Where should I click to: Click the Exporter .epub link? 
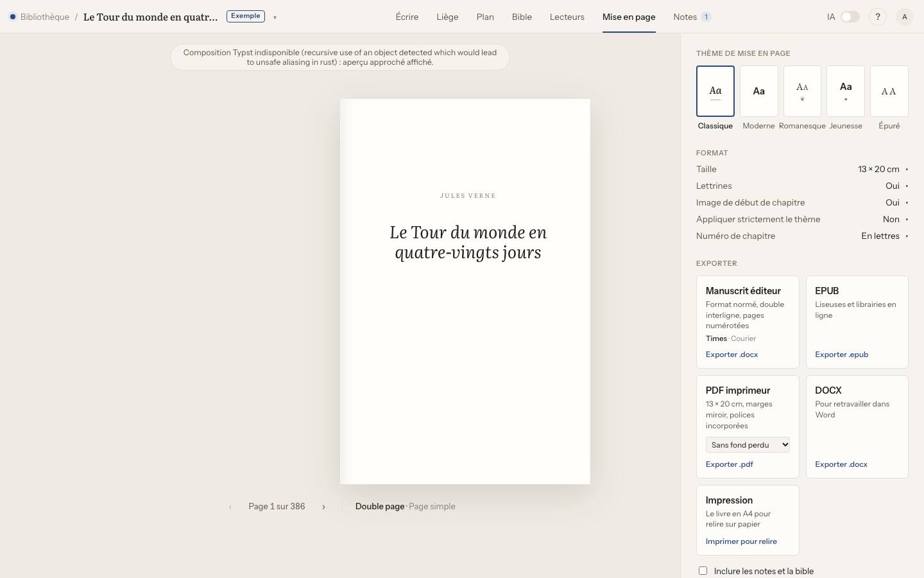[841, 355]
